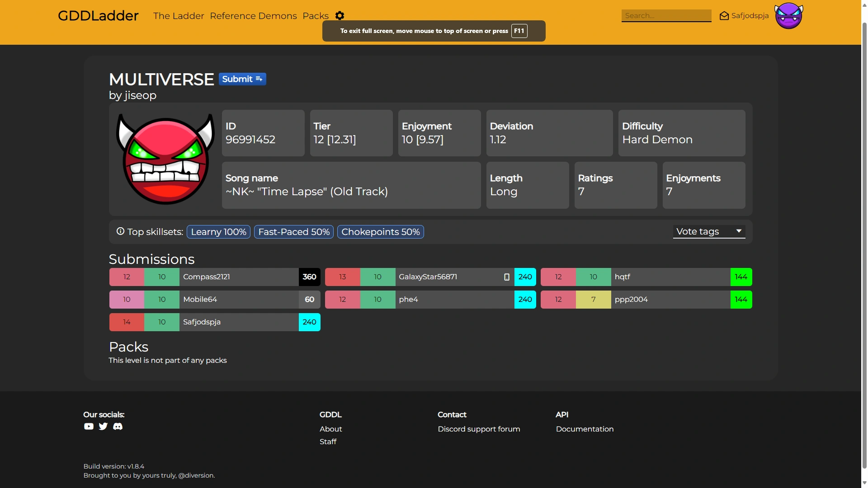Click the purple demon avatar
868x488 pixels.
[788, 15]
